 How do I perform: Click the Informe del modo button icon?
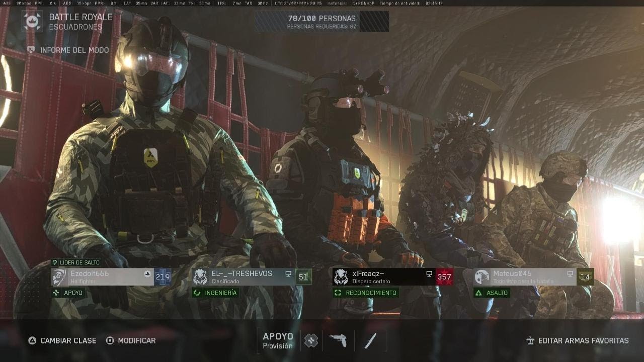click(x=31, y=50)
